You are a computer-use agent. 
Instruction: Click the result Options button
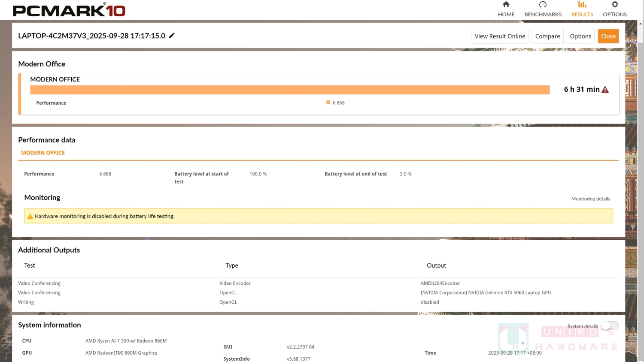click(x=580, y=36)
